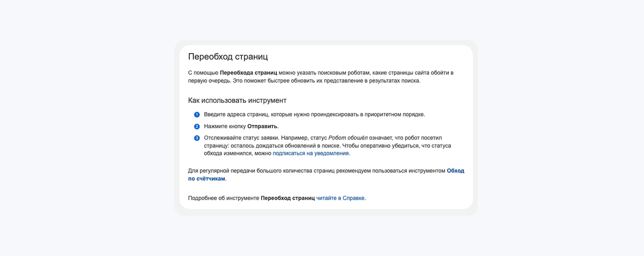The image size is (644, 256).
Task: Click the "С помощью" words opening the intro
Action: pos(203,73)
